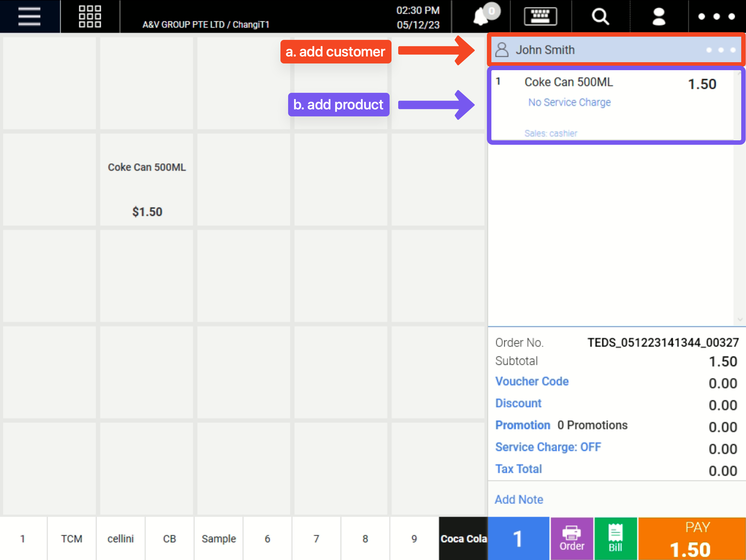Add Coke Can 500ML product tile

click(x=147, y=180)
